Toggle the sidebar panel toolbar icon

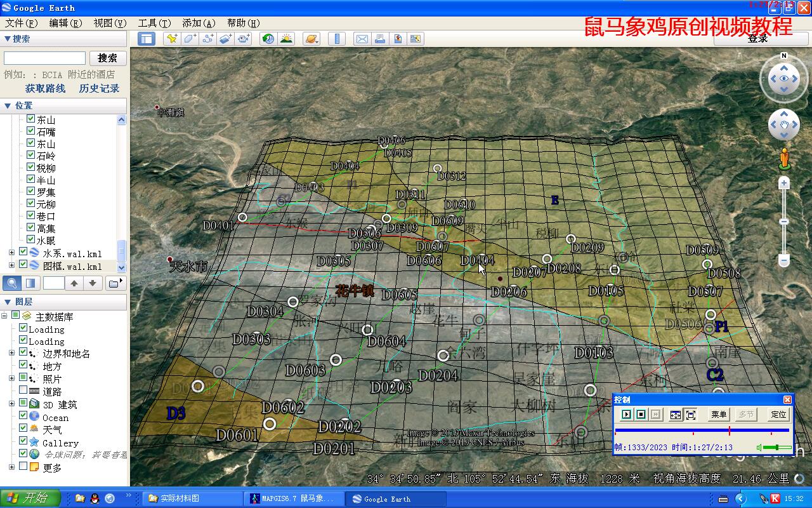pyautogui.click(x=147, y=39)
